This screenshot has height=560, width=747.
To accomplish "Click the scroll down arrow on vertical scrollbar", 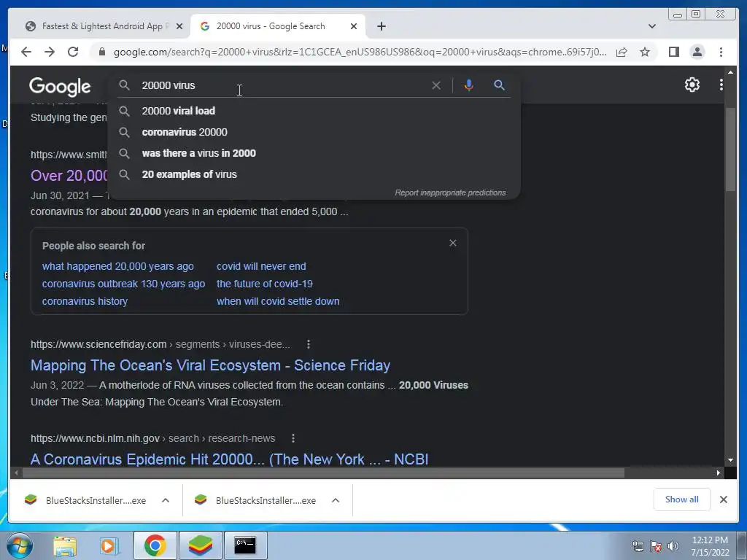I will pyautogui.click(x=730, y=460).
